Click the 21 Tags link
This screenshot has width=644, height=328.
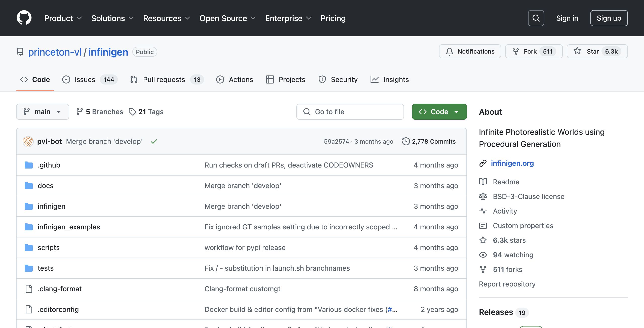pos(146,112)
